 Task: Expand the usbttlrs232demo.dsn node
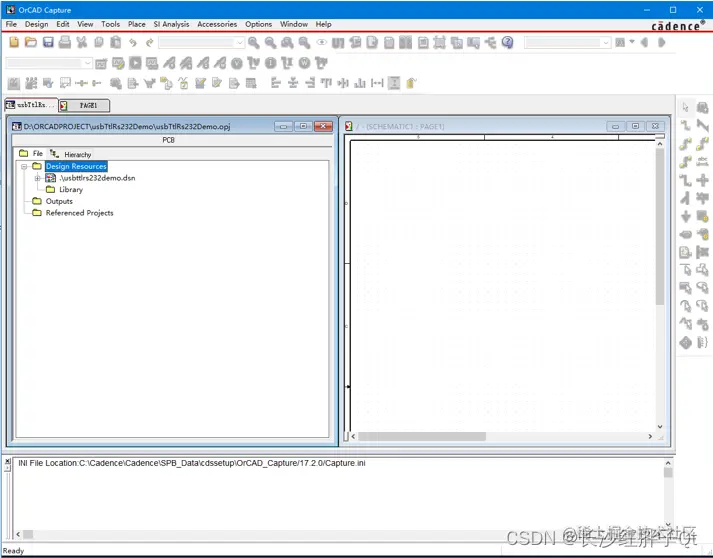pos(38,178)
